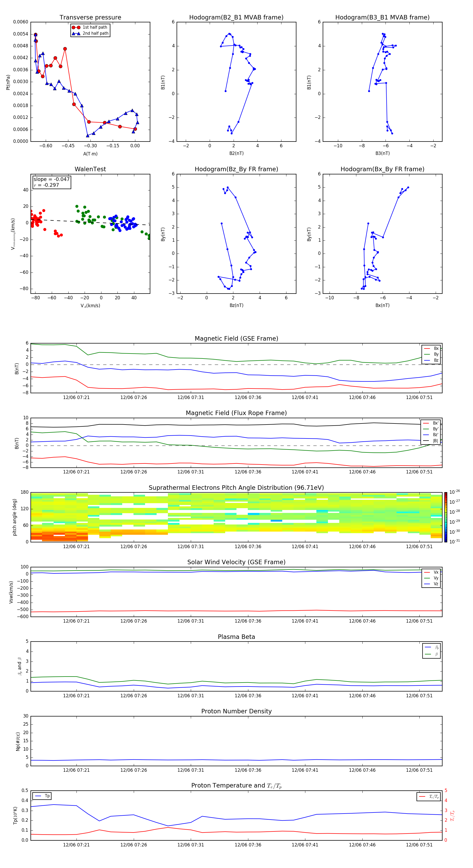Select the "Tp" legend entry
This screenshot has height=868, width=473.
[x=42, y=796]
